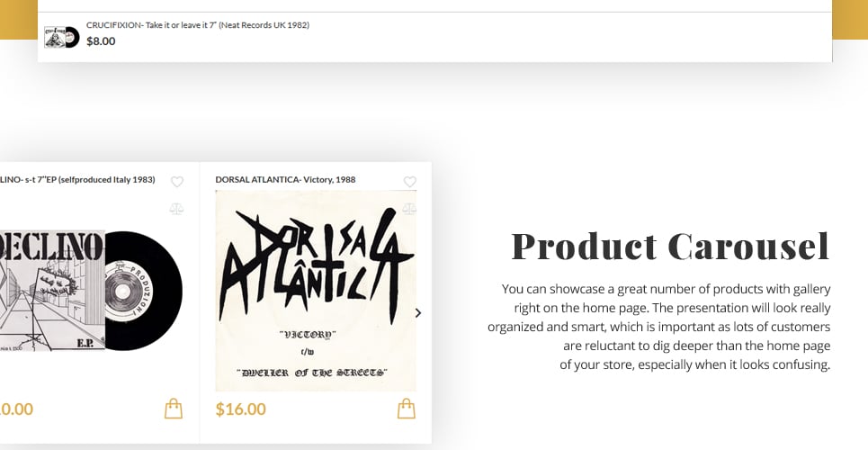
Task: Compare the Declino 7"EP scales icon
Action: (176, 209)
